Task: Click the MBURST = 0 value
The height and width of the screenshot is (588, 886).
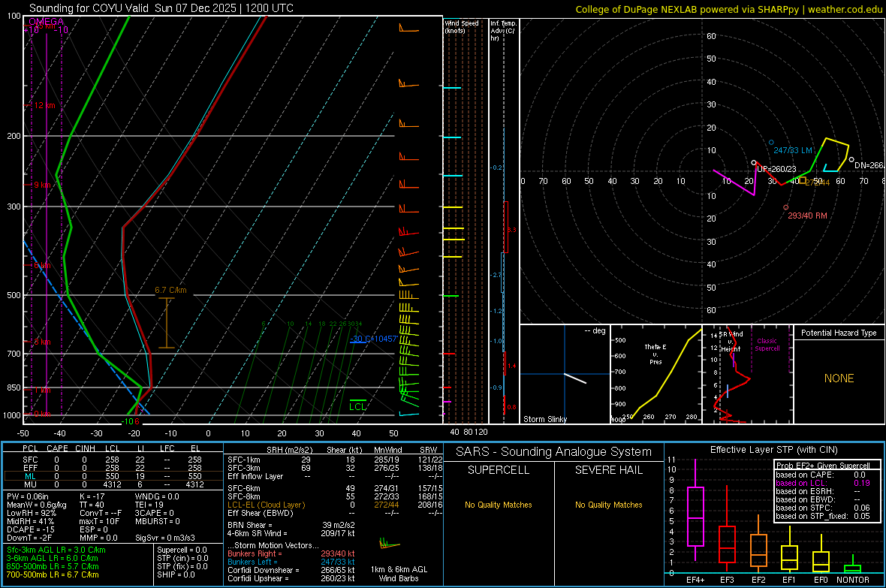Action: tap(158, 521)
